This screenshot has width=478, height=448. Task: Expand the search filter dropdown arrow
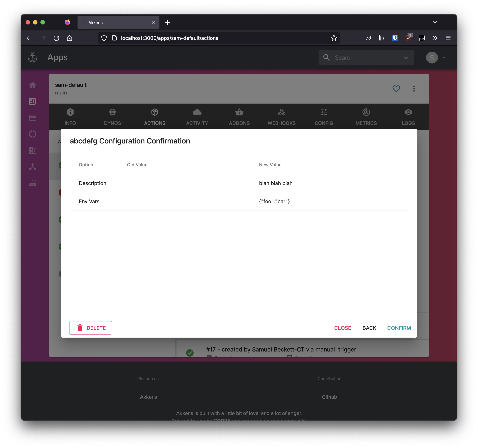tap(406, 58)
